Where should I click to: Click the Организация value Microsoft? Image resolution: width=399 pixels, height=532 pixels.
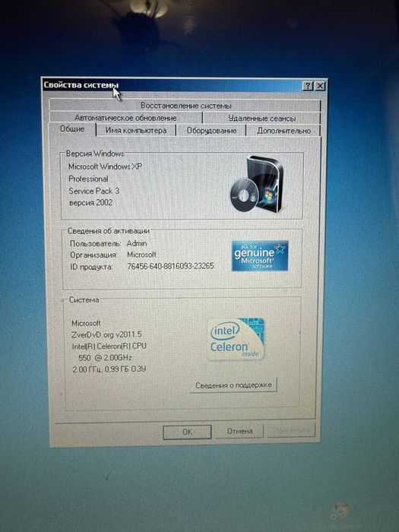pyautogui.click(x=141, y=255)
